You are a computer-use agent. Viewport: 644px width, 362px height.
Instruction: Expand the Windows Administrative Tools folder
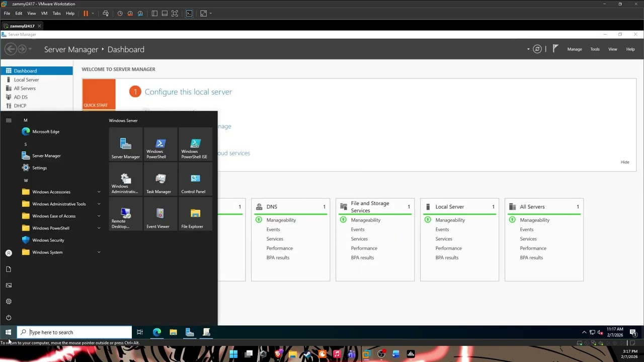[x=61, y=204]
